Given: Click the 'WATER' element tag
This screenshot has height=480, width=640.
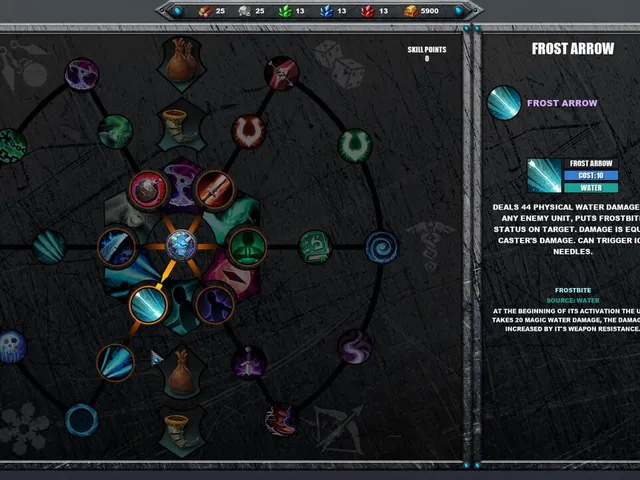Looking at the screenshot, I should [591, 188].
